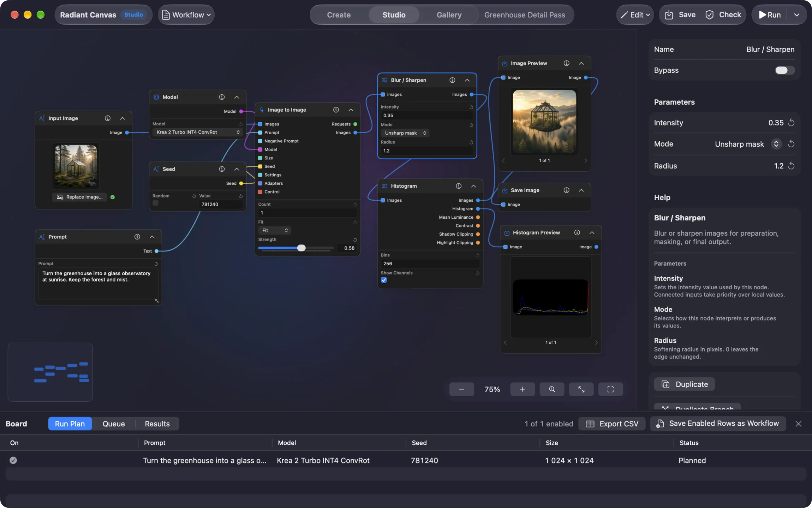Click info icon on Model node
Viewport: 812px width, 508px height.
click(x=222, y=97)
